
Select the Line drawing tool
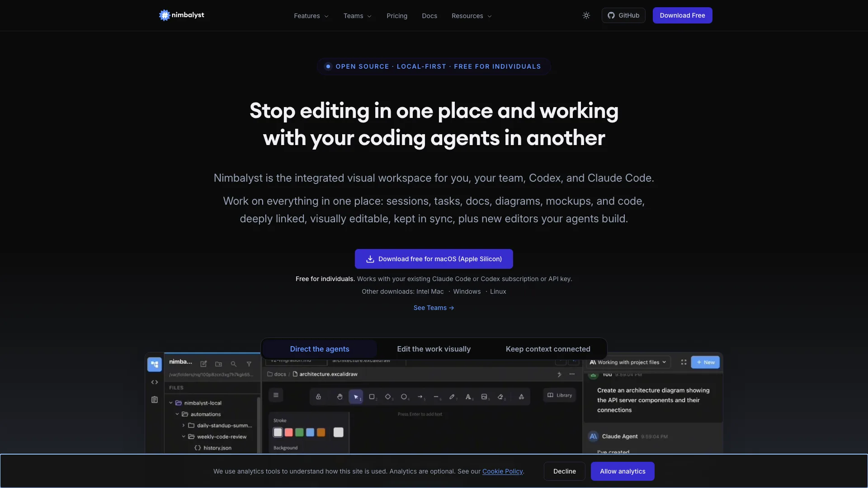(436, 397)
